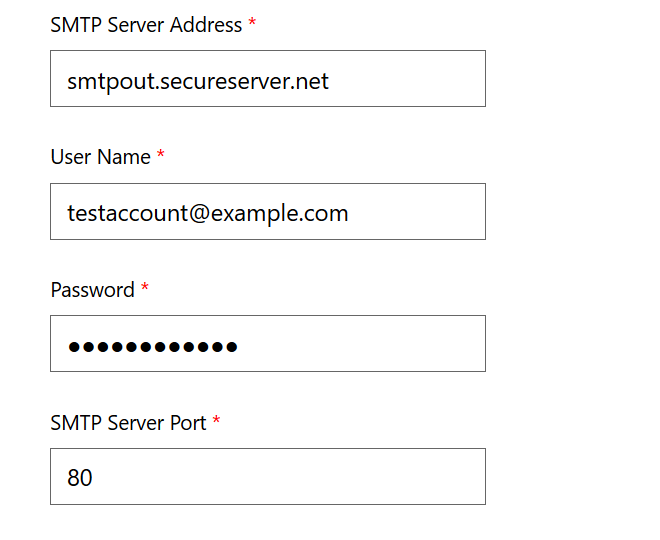Viewport: 660px width, 540px height.
Task: Click required asterisk next to User Name
Action: click(161, 156)
